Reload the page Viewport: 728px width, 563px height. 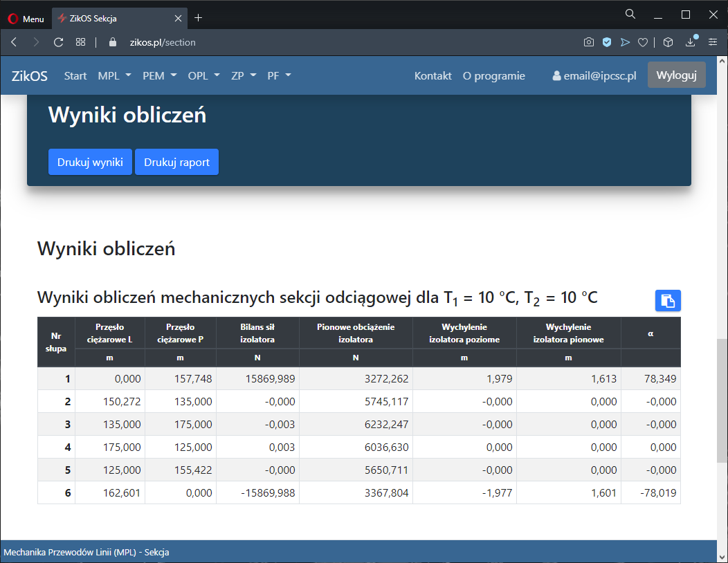pyautogui.click(x=59, y=42)
